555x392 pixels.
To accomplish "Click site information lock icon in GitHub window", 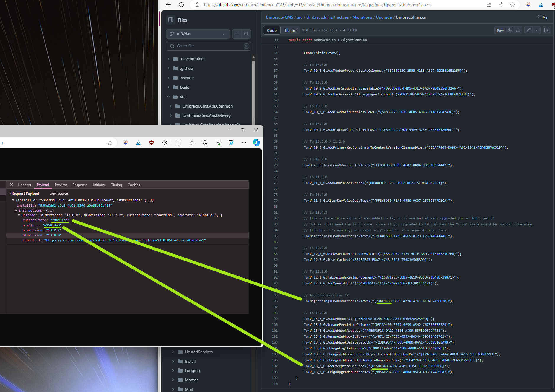I will click(x=197, y=5).
